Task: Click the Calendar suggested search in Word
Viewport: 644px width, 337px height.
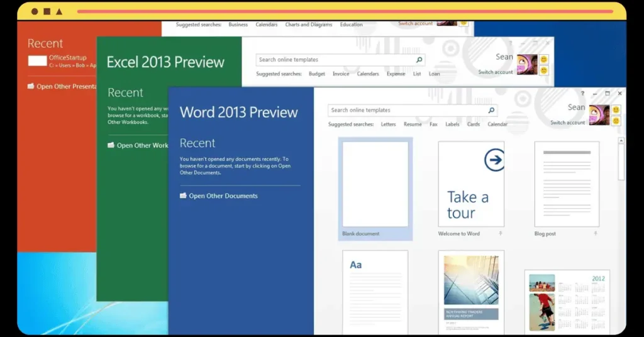Action: tap(497, 124)
